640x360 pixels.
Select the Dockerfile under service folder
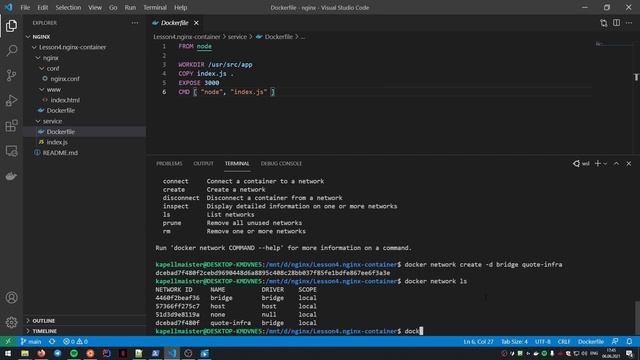tap(84, 132)
